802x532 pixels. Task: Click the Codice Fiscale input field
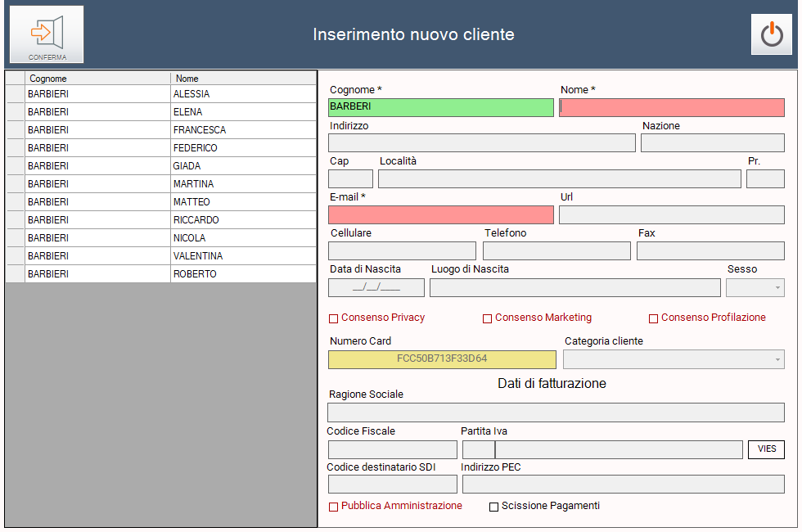[393, 449]
